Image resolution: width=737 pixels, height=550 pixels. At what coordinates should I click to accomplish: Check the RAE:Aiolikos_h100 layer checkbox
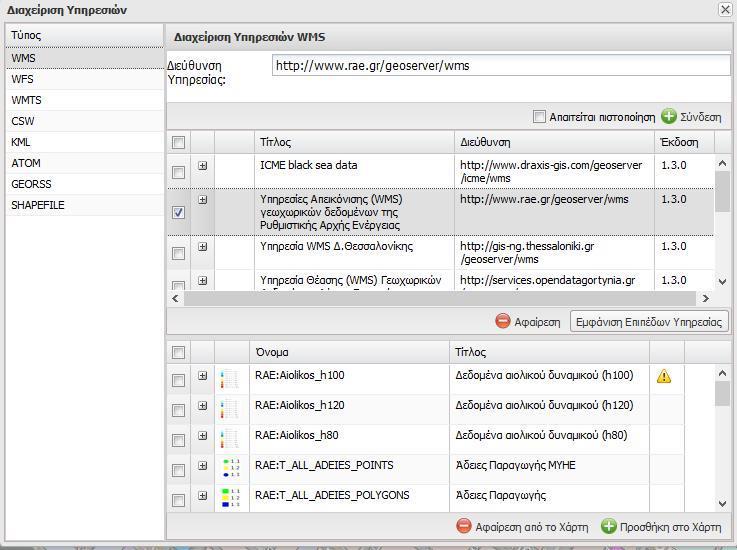[x=178, y=380]
